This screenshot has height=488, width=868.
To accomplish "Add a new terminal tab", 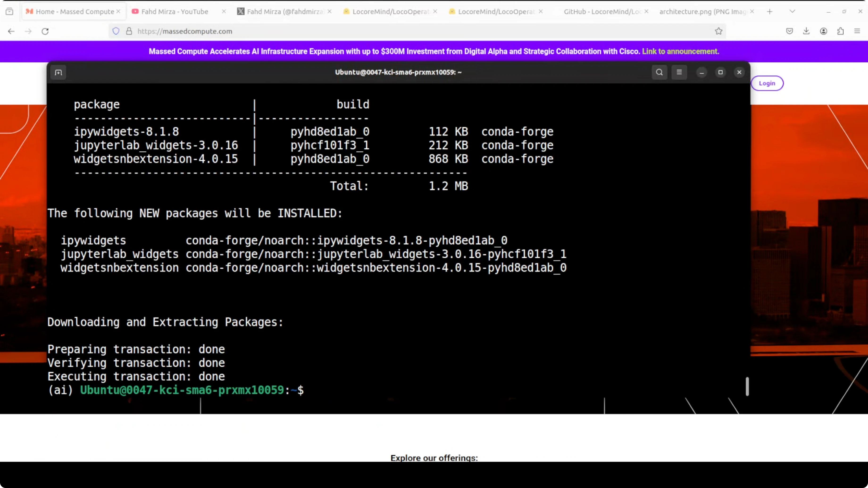I will (58, 72).
